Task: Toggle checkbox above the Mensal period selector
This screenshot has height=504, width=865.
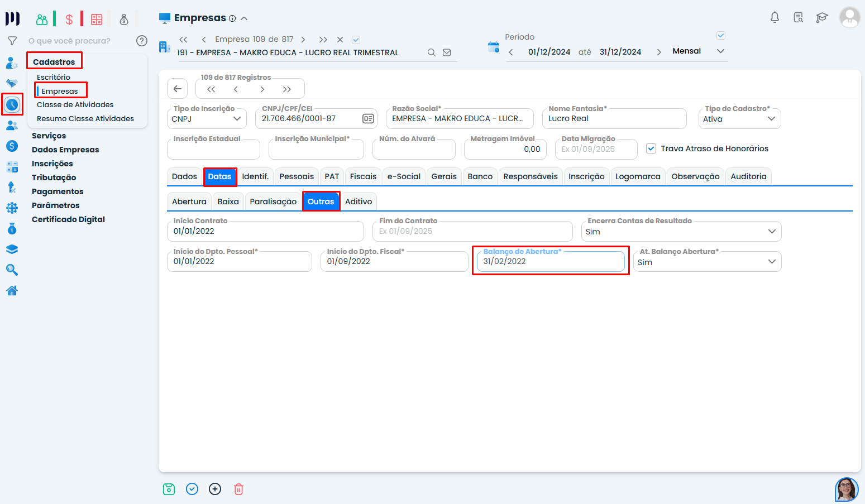Action: (721, 36)
